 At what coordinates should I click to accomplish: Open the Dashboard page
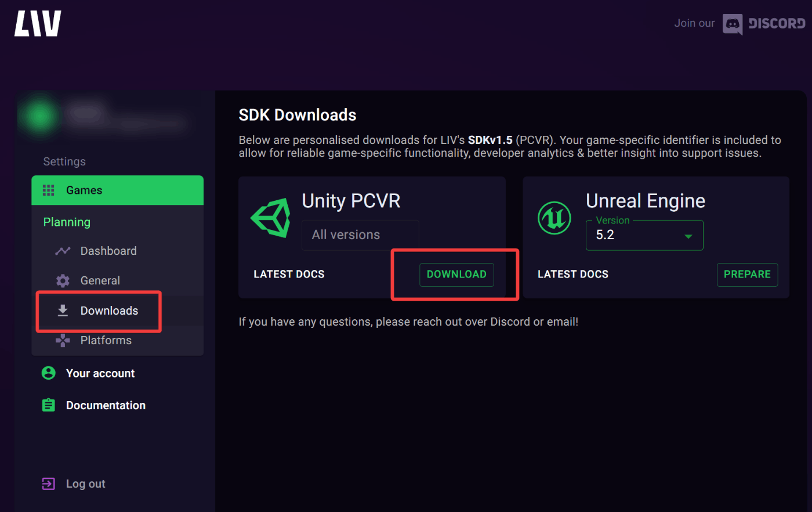pyautogui.click(x=117, y=251)
